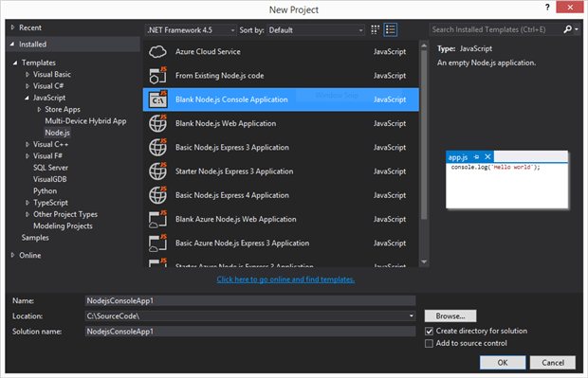Click the Basic Azure Node.js Express 3 icon

[x=157, y=243]
